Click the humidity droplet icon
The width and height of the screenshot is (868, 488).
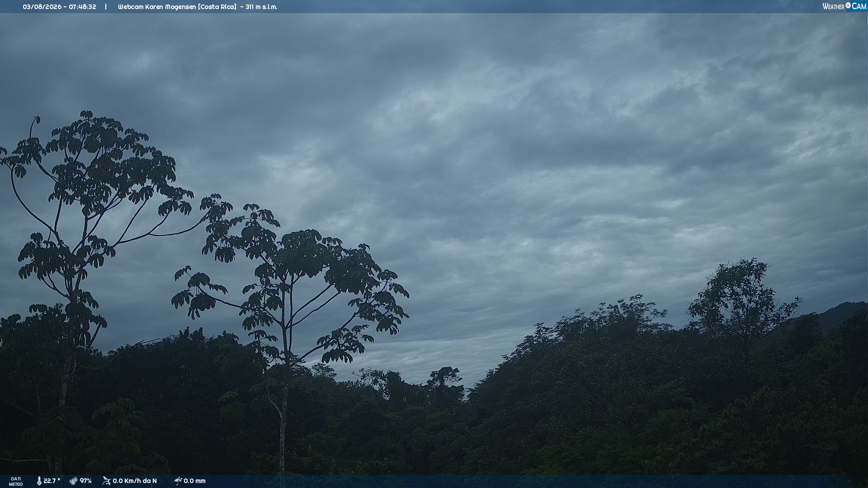(x=73, y=481)
